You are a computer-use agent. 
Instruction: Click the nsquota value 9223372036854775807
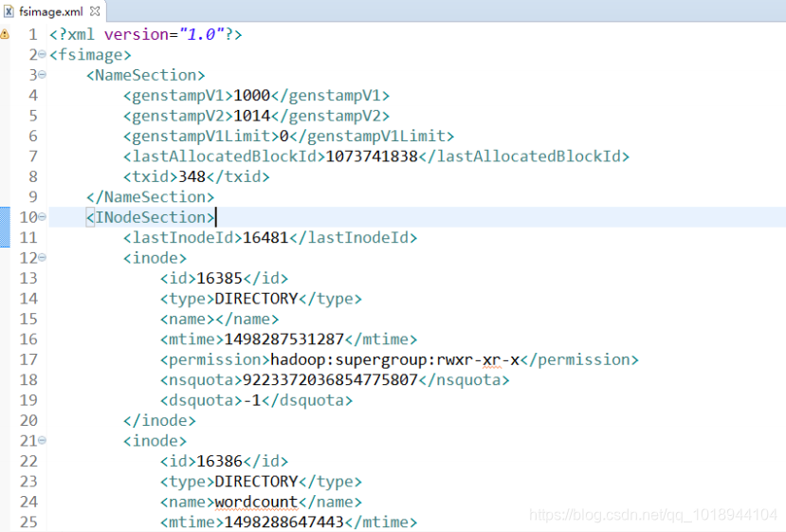point(330,380)
